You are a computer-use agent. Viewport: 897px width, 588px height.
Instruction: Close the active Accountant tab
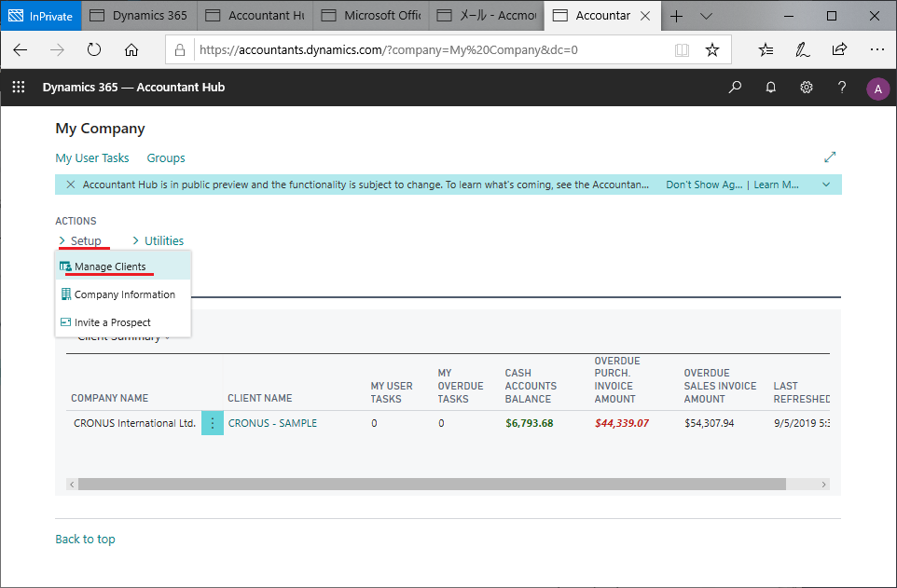(x=645, y=16)
